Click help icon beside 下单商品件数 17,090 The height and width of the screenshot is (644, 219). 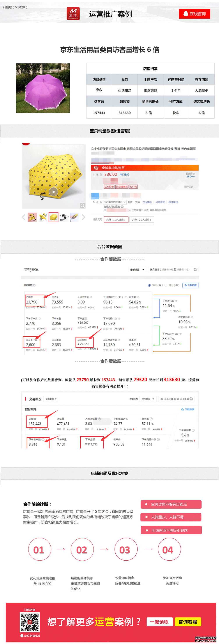pyautogui.click(x=119, y=319)
